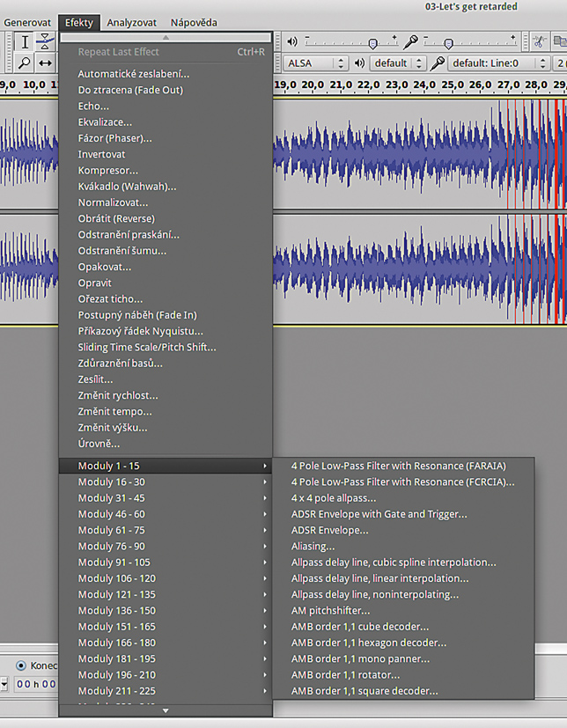Open the input channels dropdown showing 2

[x=560, y=63]
